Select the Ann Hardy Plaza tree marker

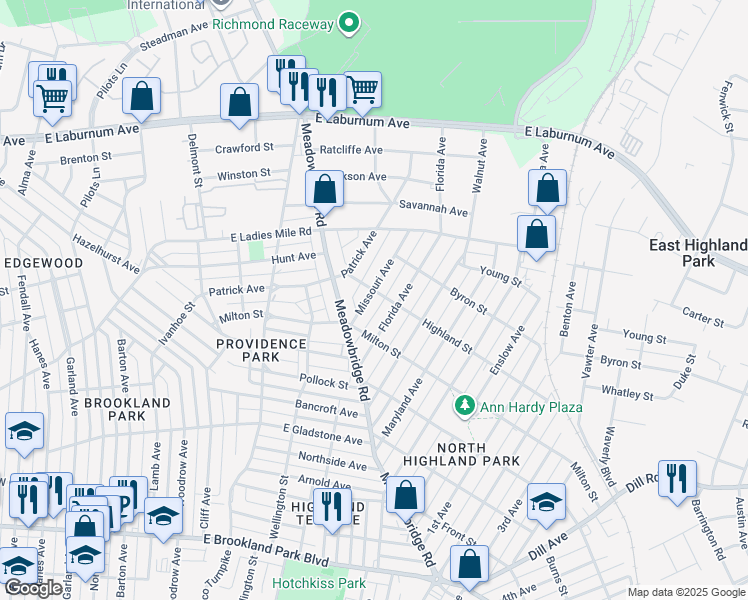tap(463, 406)
